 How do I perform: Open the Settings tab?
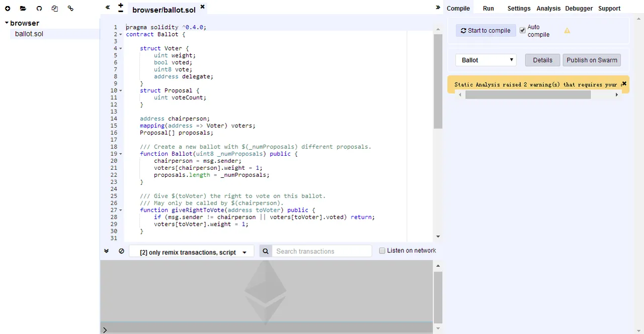tap(519, 9)
